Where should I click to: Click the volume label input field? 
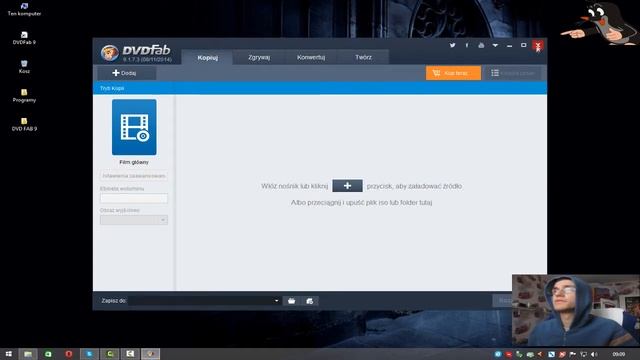coord(134,198)
